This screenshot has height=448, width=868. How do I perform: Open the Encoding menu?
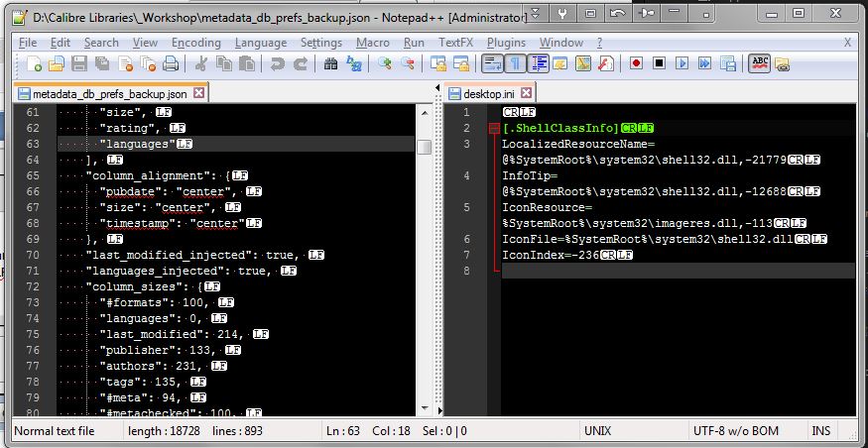pos(196,43)
